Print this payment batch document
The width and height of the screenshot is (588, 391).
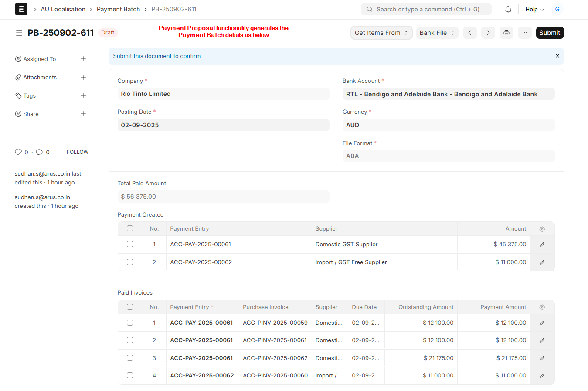[506, 33]
